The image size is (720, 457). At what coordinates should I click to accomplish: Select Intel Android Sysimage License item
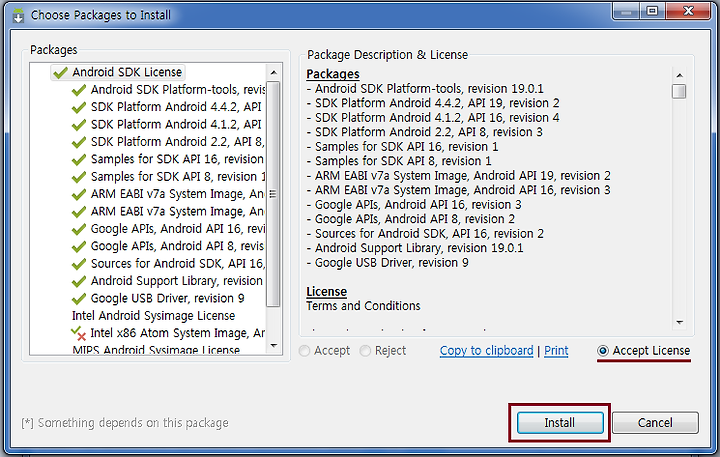[x=153, y=316]
